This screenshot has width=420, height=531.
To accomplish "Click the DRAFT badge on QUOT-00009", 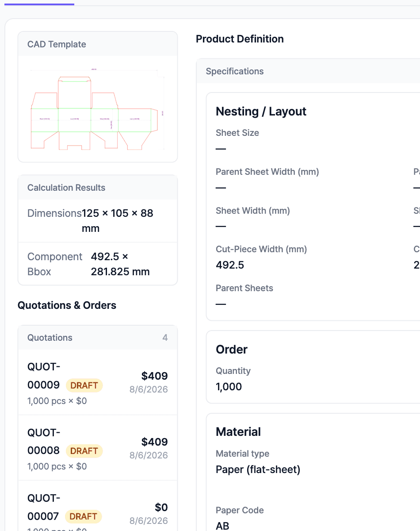I will click(x=84, y=385).
